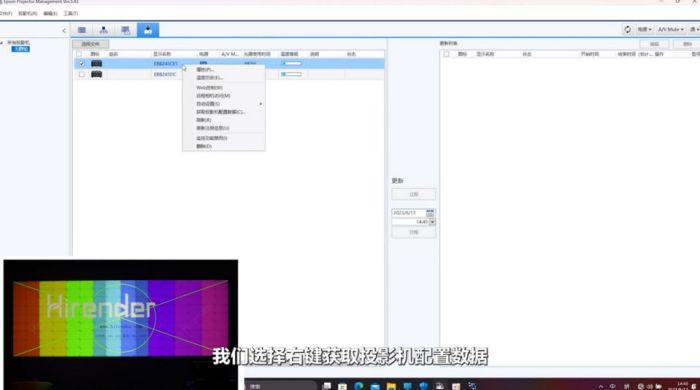This screenshot has height=390, width=700.
Task: Switch to the detailed list view tab icon
Action: tap(82, 30)
